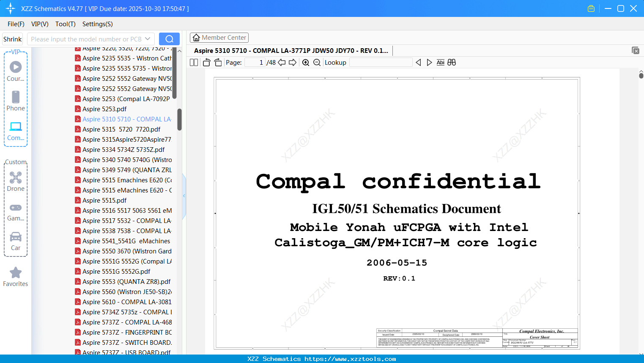Click the document viewer scrollbar thumb
The width and height of the screenshot is (644, 363).
[x=641, y=75]
